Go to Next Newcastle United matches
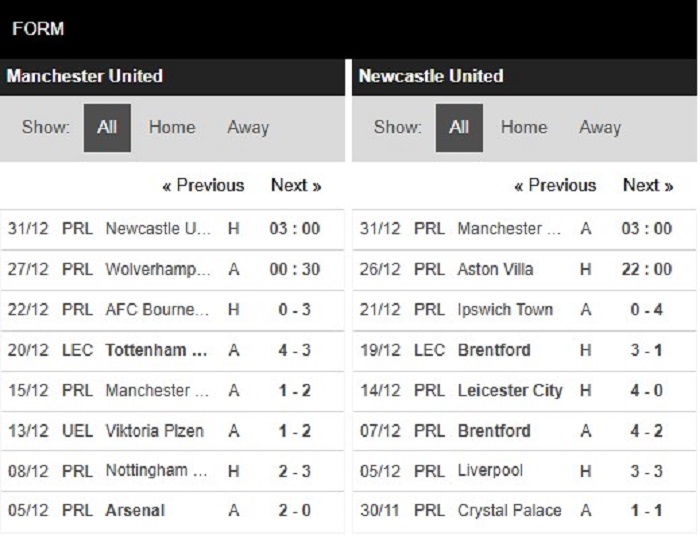The width and height of the screenshot is (700, 535). [648, 186]
